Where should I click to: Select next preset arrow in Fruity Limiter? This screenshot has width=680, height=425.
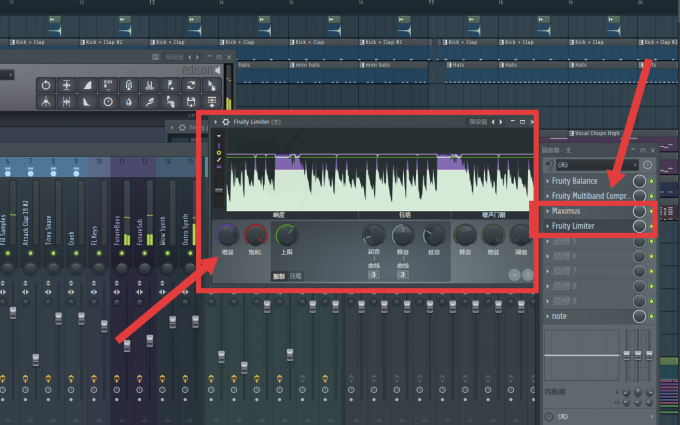pos(501,122)
